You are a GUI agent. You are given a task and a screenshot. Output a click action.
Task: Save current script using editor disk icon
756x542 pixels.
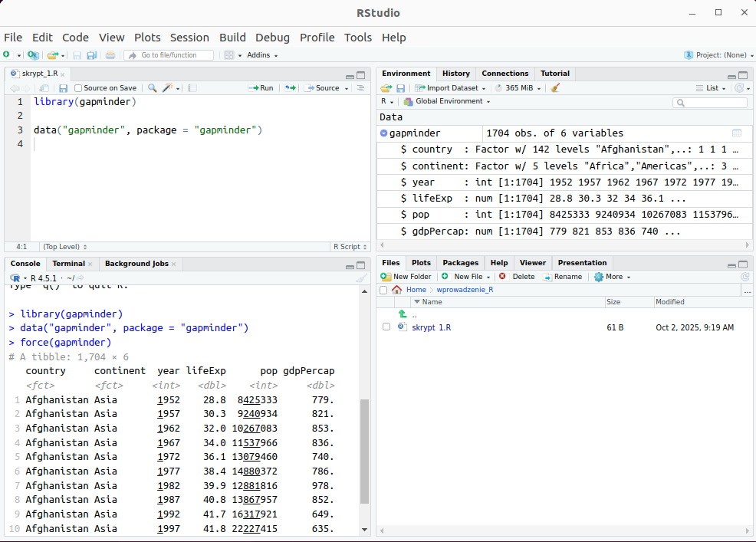tap(63, 88)
